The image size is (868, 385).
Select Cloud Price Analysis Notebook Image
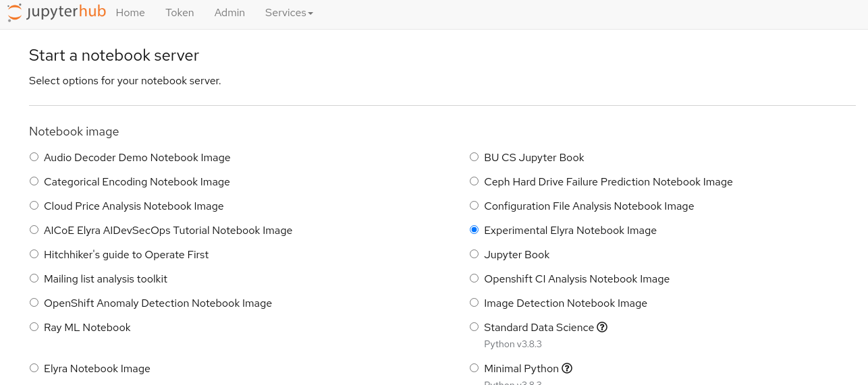(34, 206)
